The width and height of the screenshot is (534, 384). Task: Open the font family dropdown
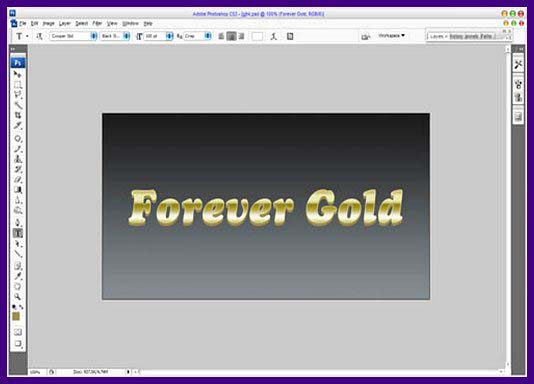pyautogui.click(x=94, y=36)
